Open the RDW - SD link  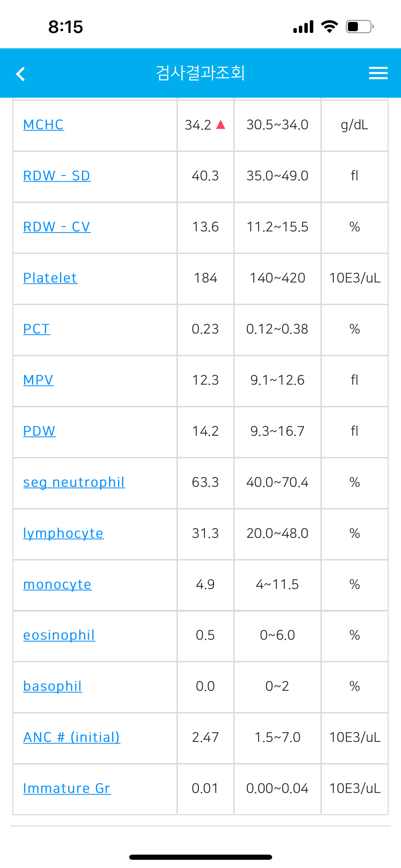pos(57,176)
